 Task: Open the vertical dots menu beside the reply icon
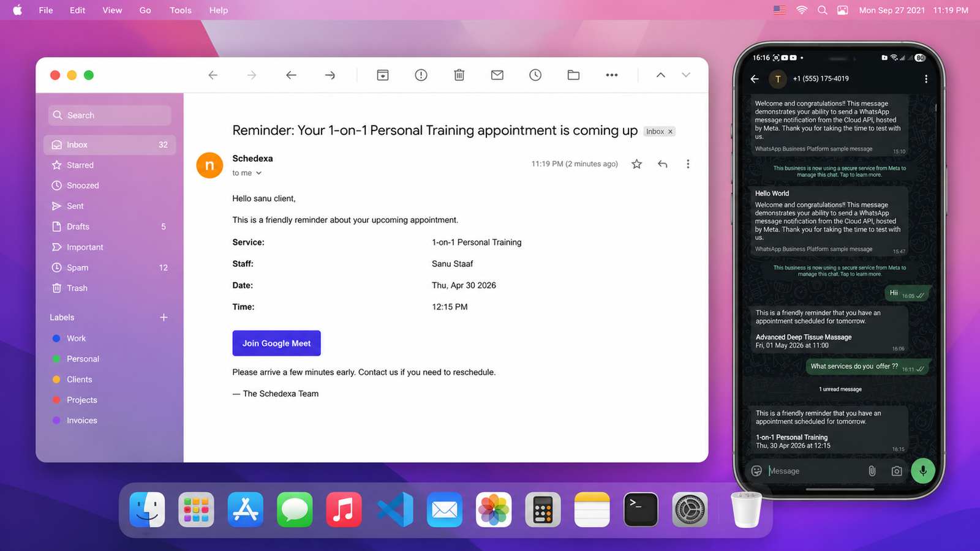point(688,164)
